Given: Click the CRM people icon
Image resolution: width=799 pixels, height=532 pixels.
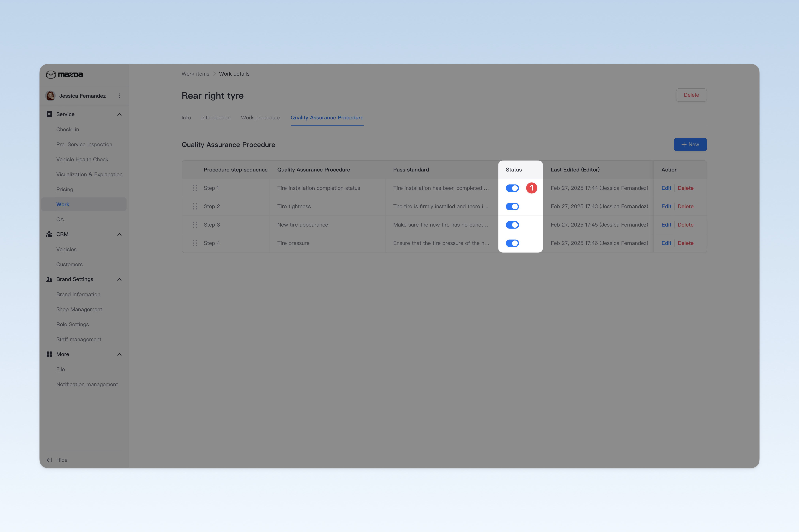Looking at the screenshot, I should 49,234.
